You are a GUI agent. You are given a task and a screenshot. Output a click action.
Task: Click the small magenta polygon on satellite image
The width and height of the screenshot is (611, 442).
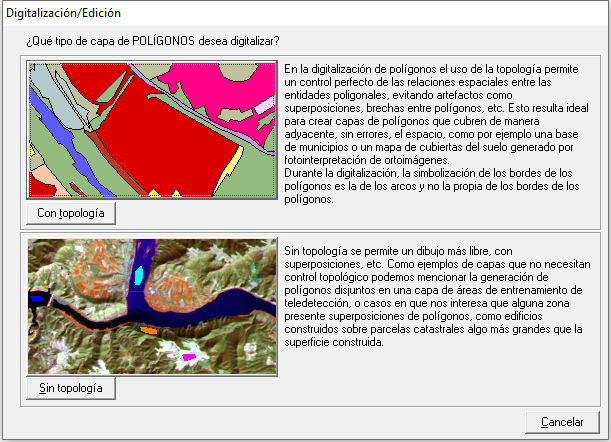[x=187, y=356]
